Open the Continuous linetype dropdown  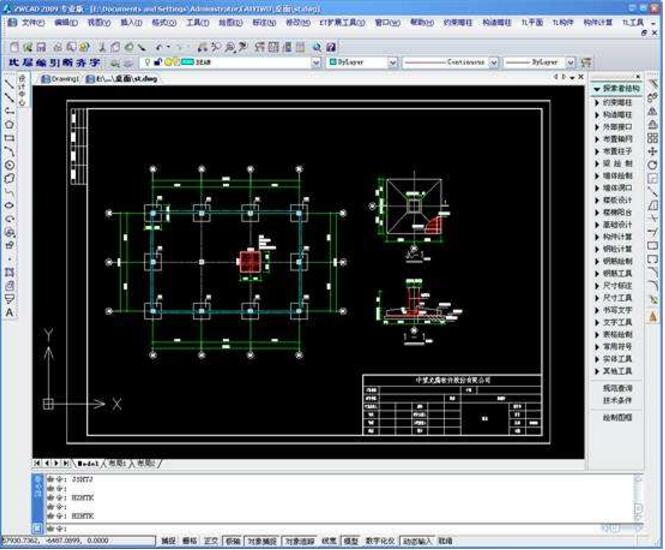click(x=494, y=63)
